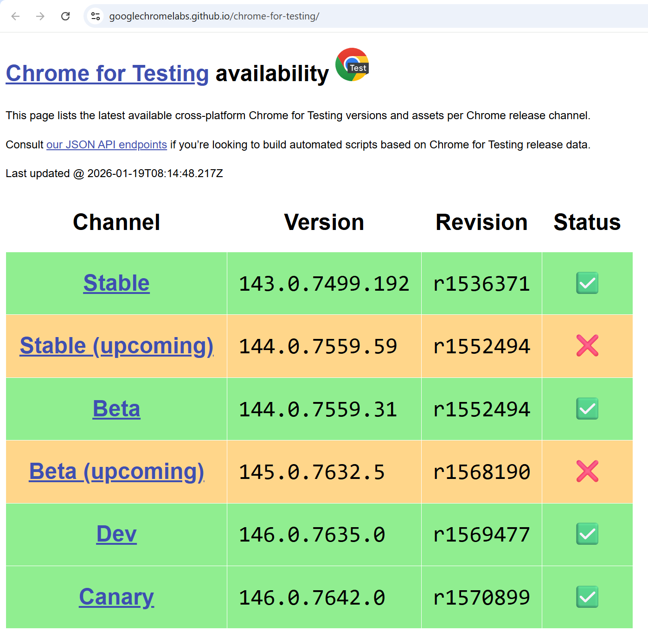Select version 145.0.7632.5

[x=312, y=472]
